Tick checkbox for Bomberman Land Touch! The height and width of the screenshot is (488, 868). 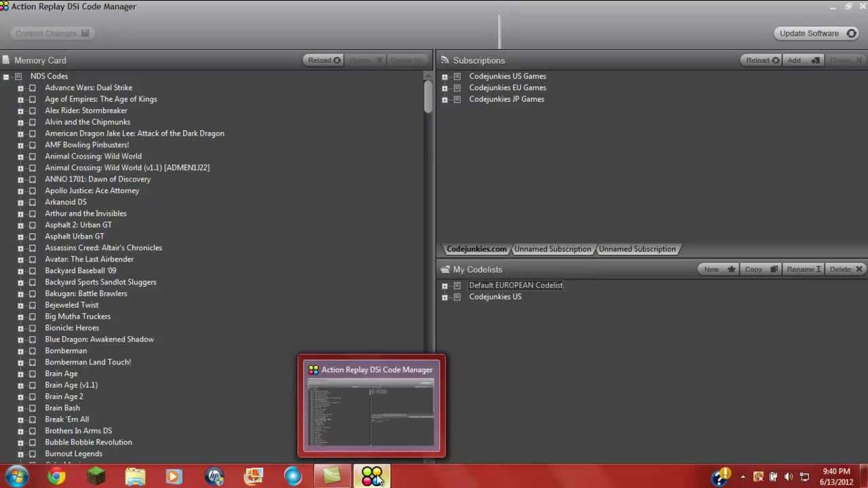[32, 363]
